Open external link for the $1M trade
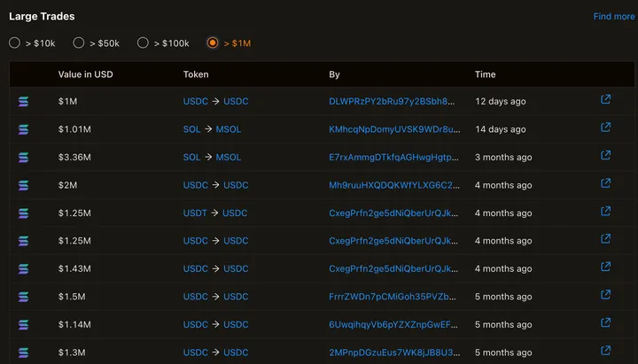The height and width of the screenshot is (364, 638). pos(606,100)
